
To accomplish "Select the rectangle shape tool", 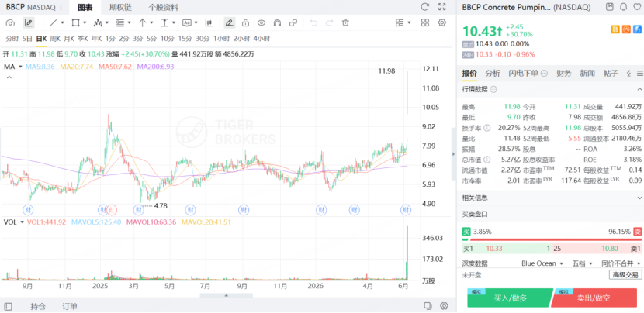I will pyautogui.click(x=75, y=22).
